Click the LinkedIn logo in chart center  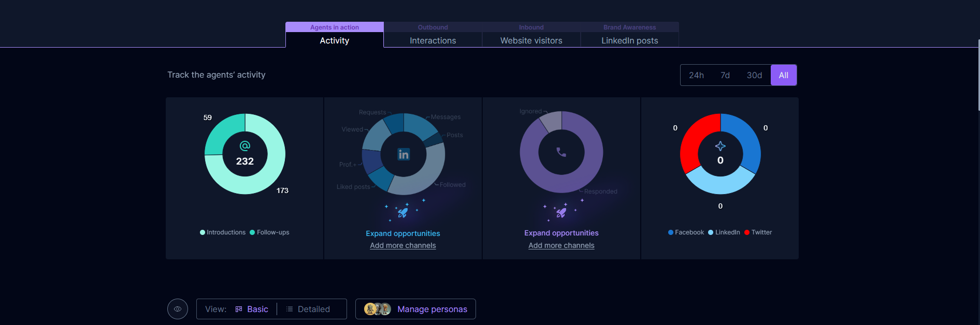tap(403, 154)
